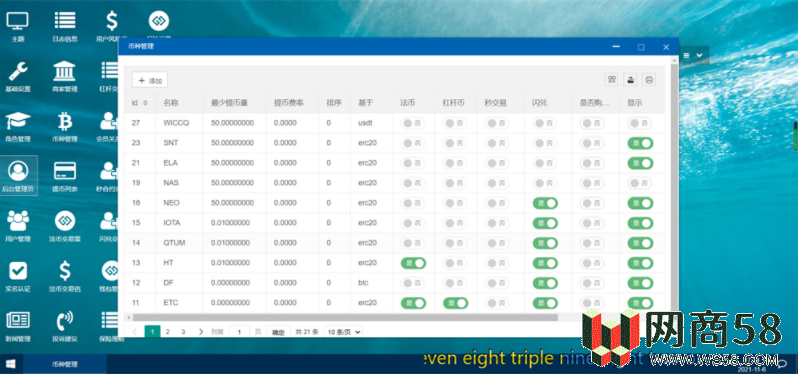The width and height of the screenshot is (798, 374).
Task: Go to page 3 of the table
Action: (x=183, y=332)
